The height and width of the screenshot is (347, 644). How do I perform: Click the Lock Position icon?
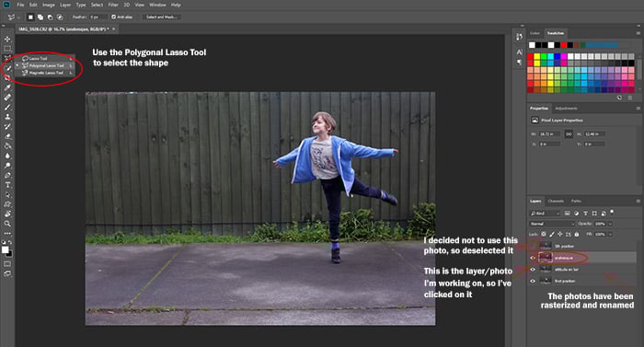(x=559, y=234)
